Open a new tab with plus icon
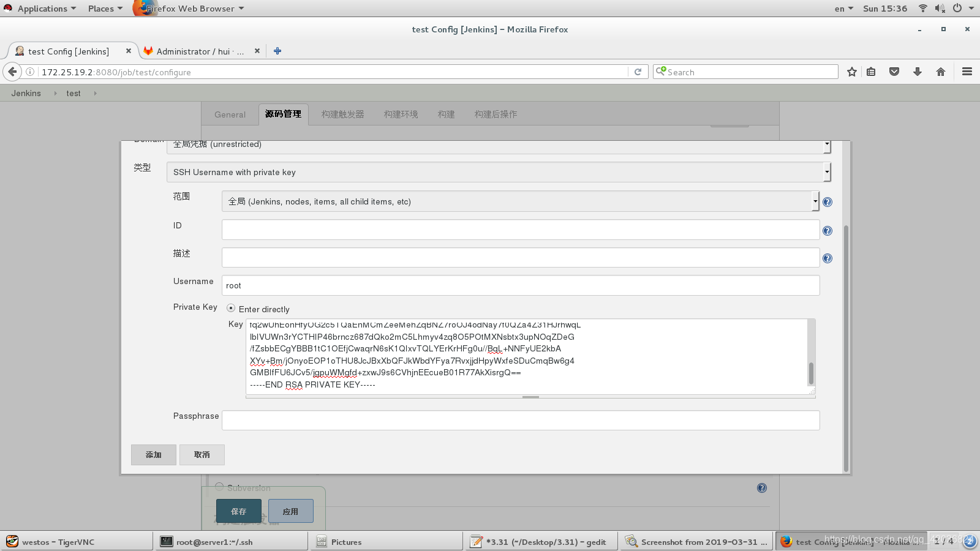The height and width of the screenshot is (551, 980). [x=277, y=51]
